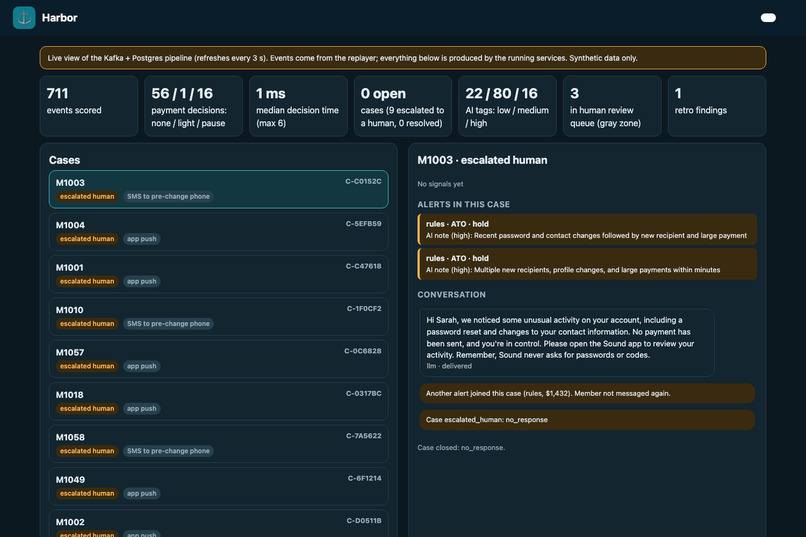Screen dimensions: 806x537
Task: Click M1058's SMS to pre-change phone tag
Action: pos(168,451)
